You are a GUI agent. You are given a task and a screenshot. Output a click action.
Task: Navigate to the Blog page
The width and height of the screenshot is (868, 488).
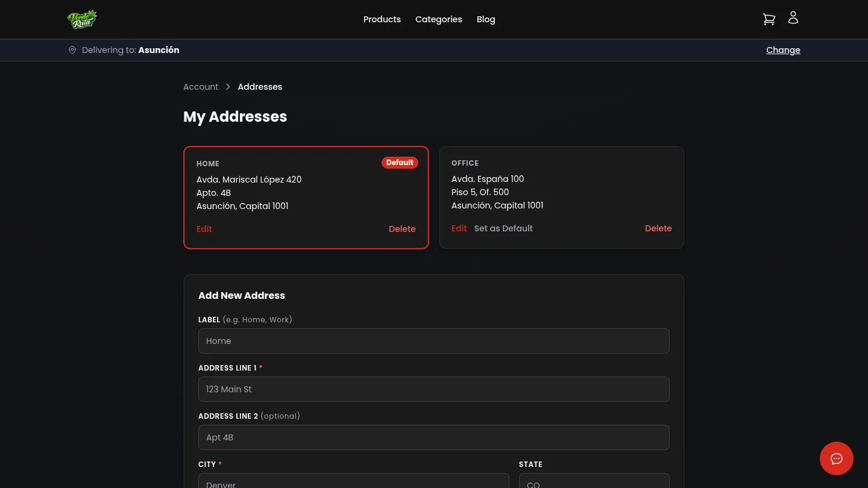coord(486,19)
